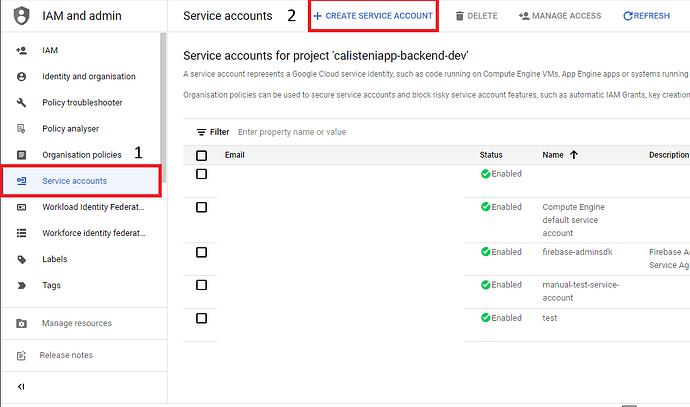Click the Policy troubleshooter wrench icon
Screen dimensions: 690x407
pyautogui.click(x=21, y=103)
